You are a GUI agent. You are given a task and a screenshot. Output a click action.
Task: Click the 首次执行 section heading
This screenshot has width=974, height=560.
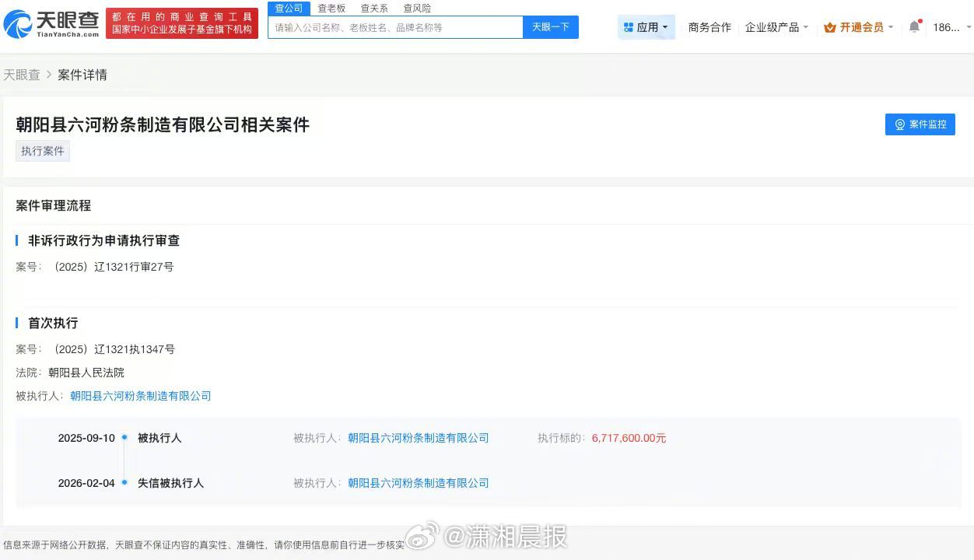[53, 323]
